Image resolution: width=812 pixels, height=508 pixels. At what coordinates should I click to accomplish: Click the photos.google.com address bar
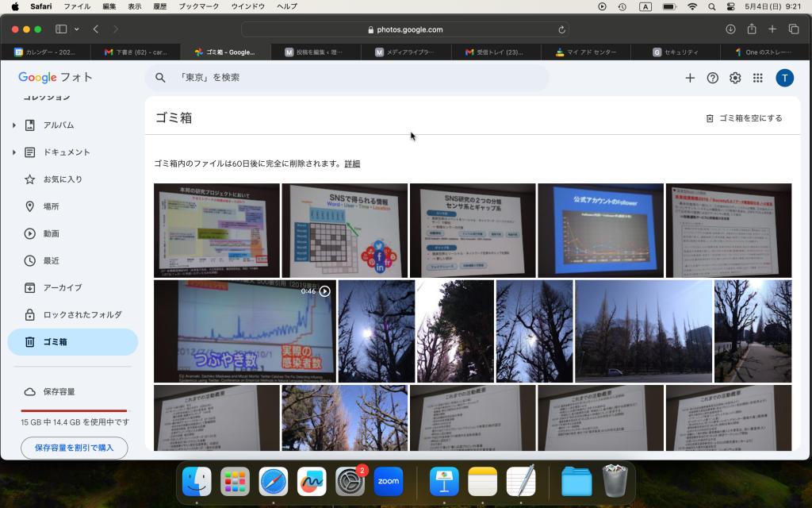point(405,29)
